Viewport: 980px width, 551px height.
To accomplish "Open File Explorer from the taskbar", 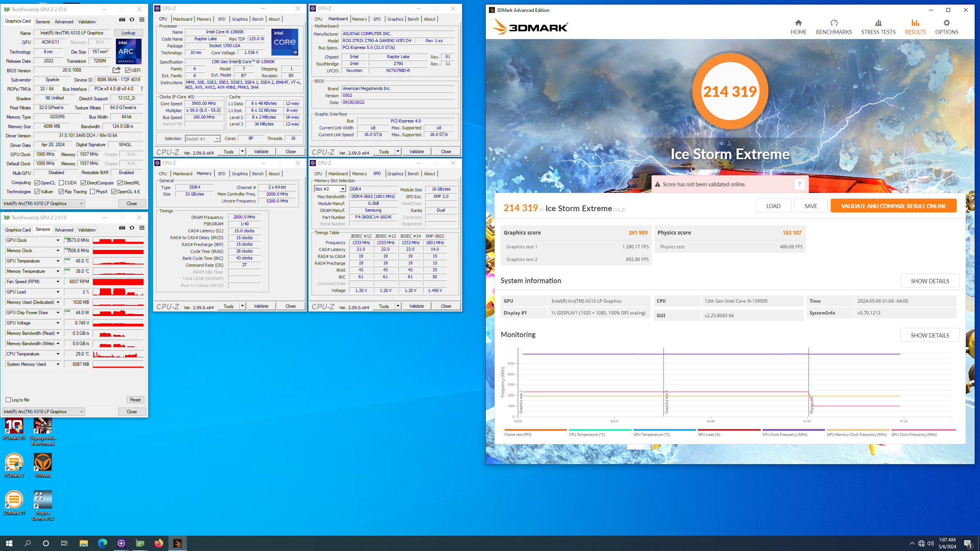I will point(83,543).
